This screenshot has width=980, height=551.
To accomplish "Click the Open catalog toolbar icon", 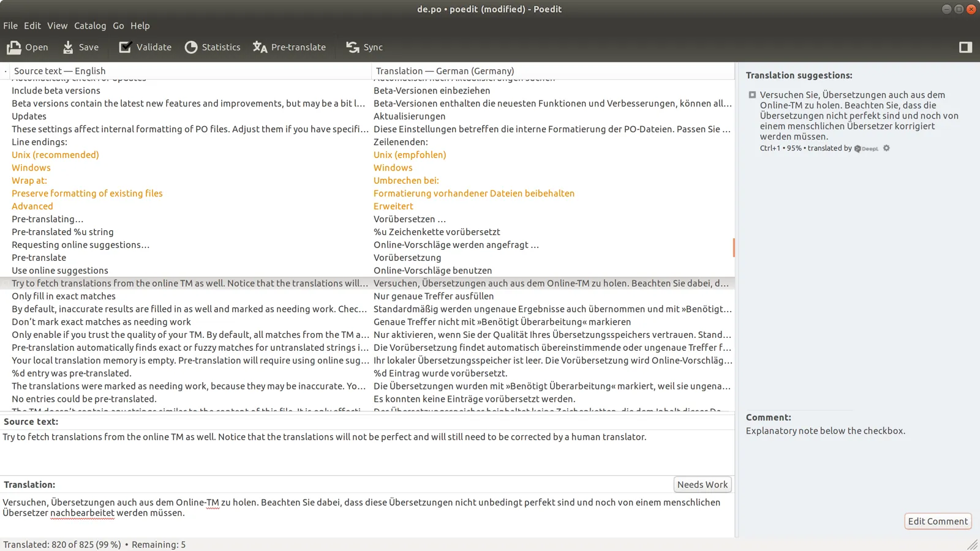I will (x=14, y=47).
